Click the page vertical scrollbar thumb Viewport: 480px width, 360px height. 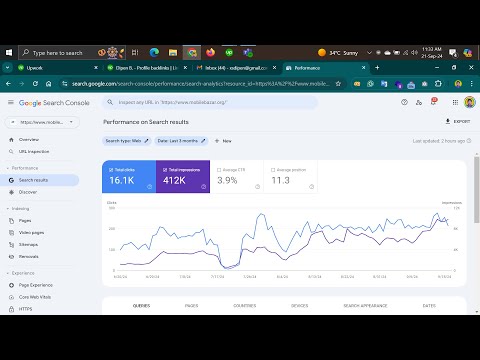[x=477, y=189]
